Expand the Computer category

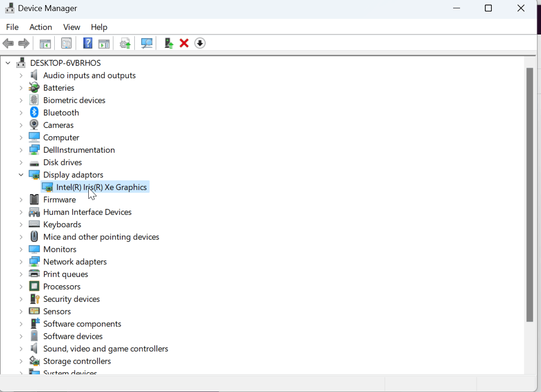[21, 138]
